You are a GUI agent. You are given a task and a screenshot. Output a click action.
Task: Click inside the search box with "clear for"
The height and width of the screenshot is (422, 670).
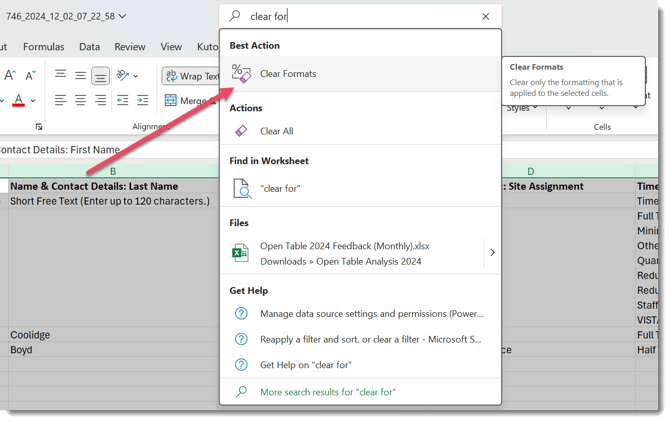click(360, 17)
